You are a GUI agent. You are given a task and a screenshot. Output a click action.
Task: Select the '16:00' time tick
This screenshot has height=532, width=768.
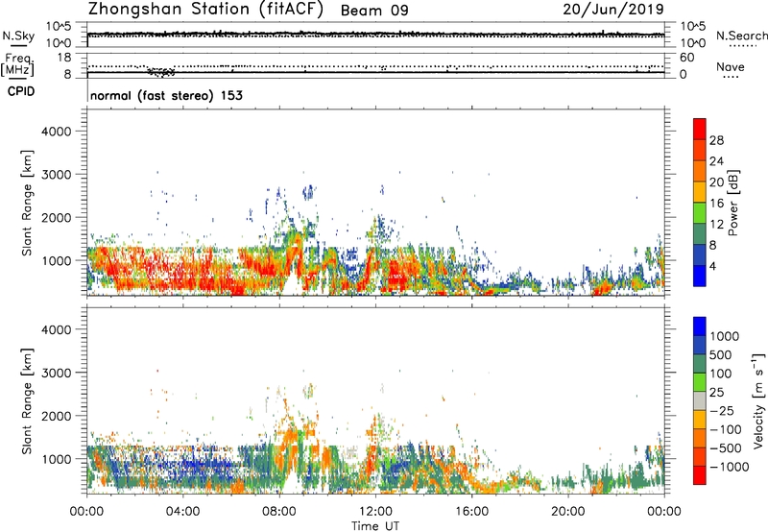click(x=472, y=512)
